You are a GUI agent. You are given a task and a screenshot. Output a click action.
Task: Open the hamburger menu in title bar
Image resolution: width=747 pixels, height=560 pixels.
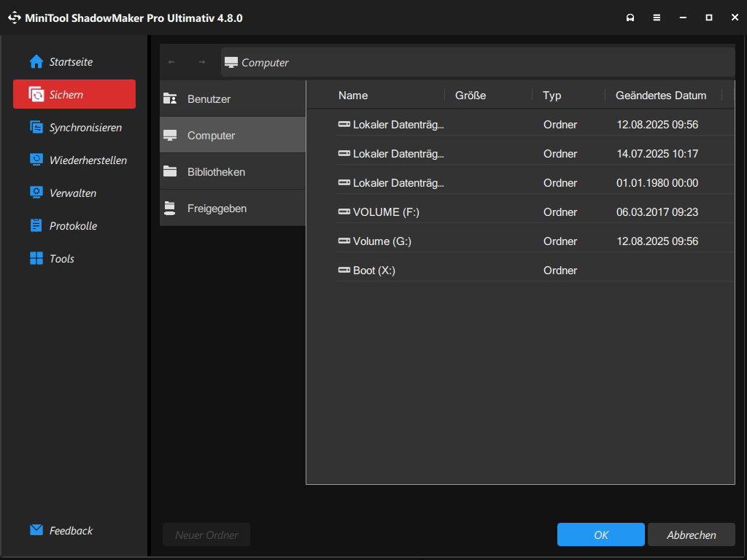point(657,17)
